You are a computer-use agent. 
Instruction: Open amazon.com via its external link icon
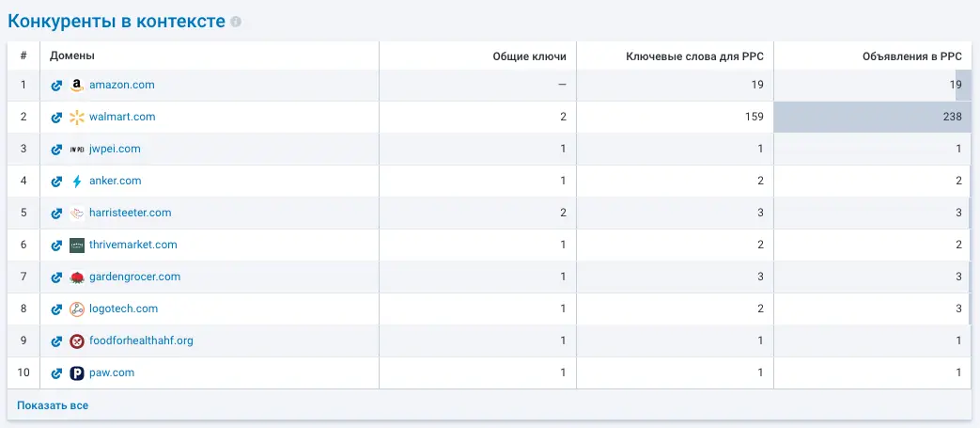56,86
